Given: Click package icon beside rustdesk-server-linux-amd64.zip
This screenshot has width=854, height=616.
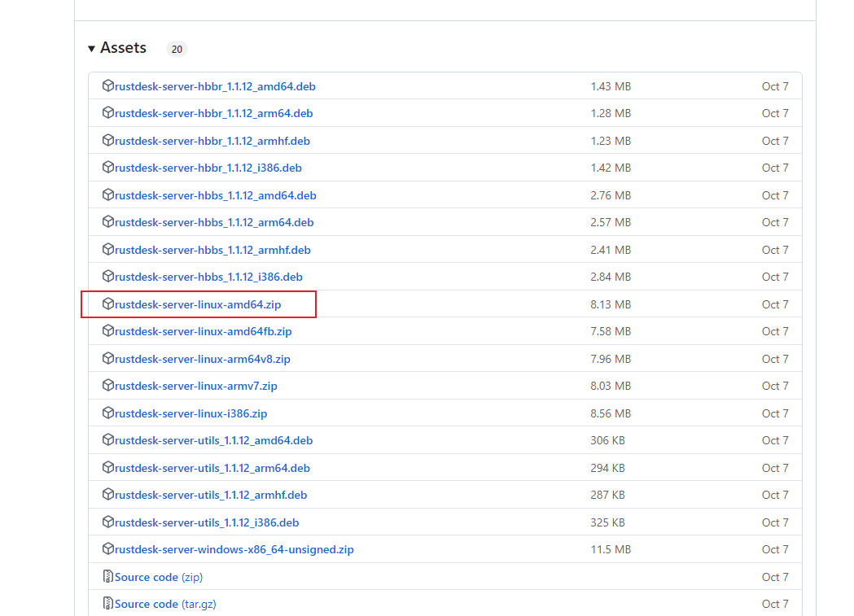Looking at the screenshot, I should tap(108, 304).
